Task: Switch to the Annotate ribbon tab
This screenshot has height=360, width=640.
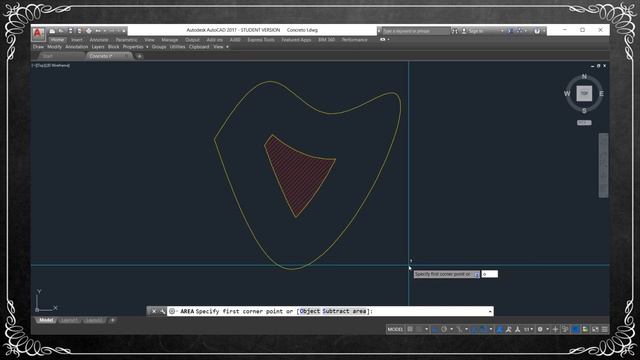Action: point(99,40)
